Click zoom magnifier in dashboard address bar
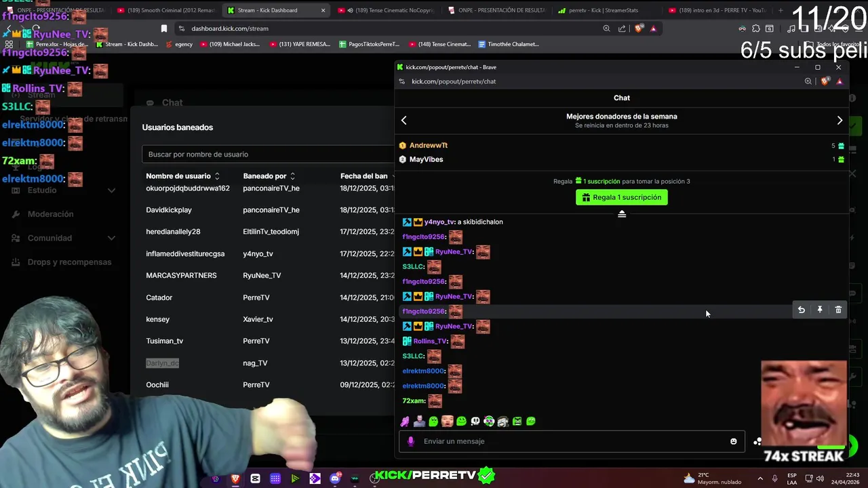The image size is (868, 488). [x=606, y=28]
